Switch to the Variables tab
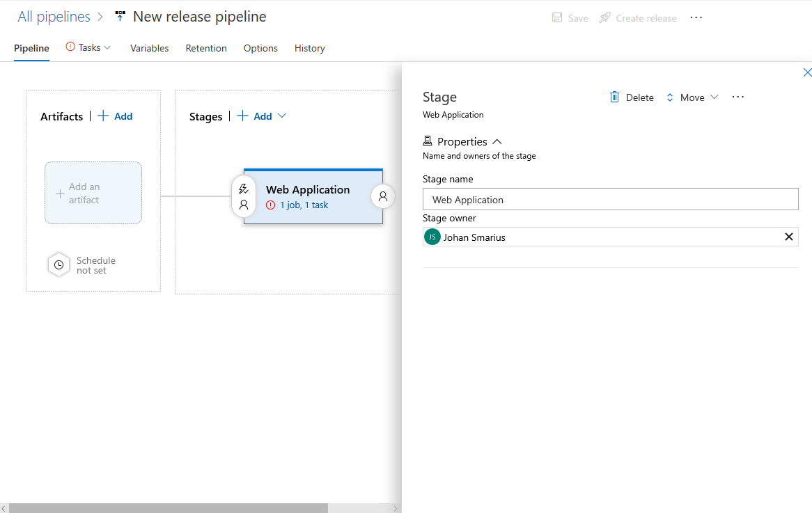 149,48
